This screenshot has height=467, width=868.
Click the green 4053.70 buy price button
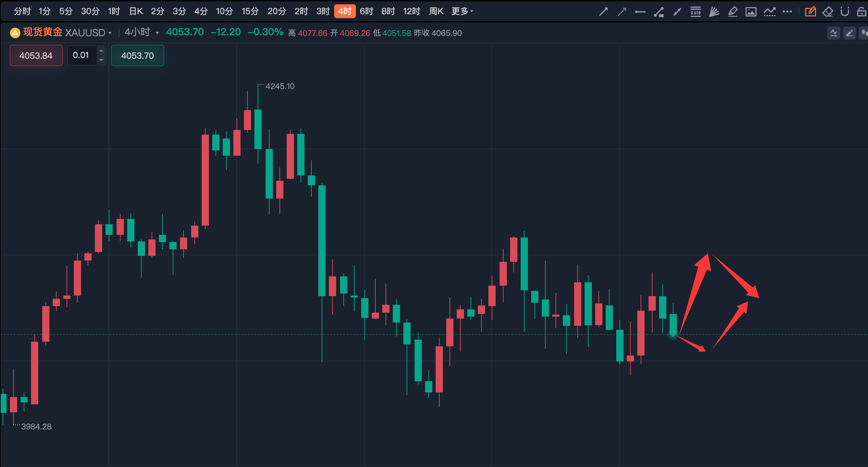(137, 56)
